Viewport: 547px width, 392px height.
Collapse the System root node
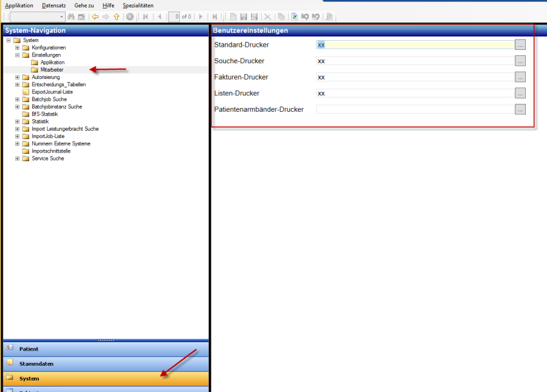pyautogui.click(x=9, y=40)
